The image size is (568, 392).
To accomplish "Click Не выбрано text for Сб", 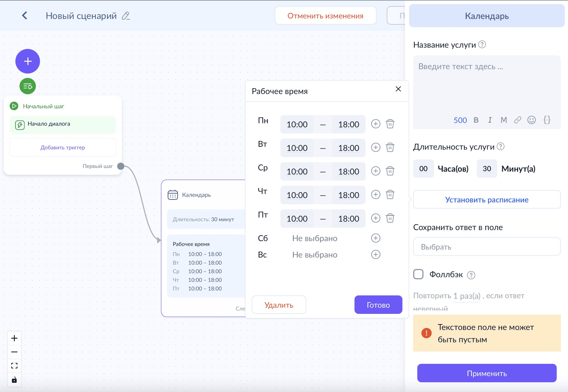I will click(x=315, y=238).
